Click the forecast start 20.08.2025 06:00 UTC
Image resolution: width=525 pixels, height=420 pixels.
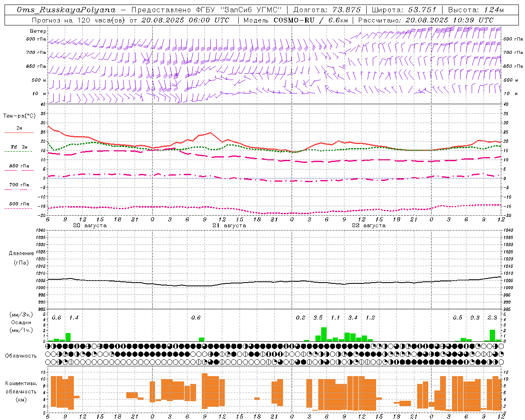[185, 20]
